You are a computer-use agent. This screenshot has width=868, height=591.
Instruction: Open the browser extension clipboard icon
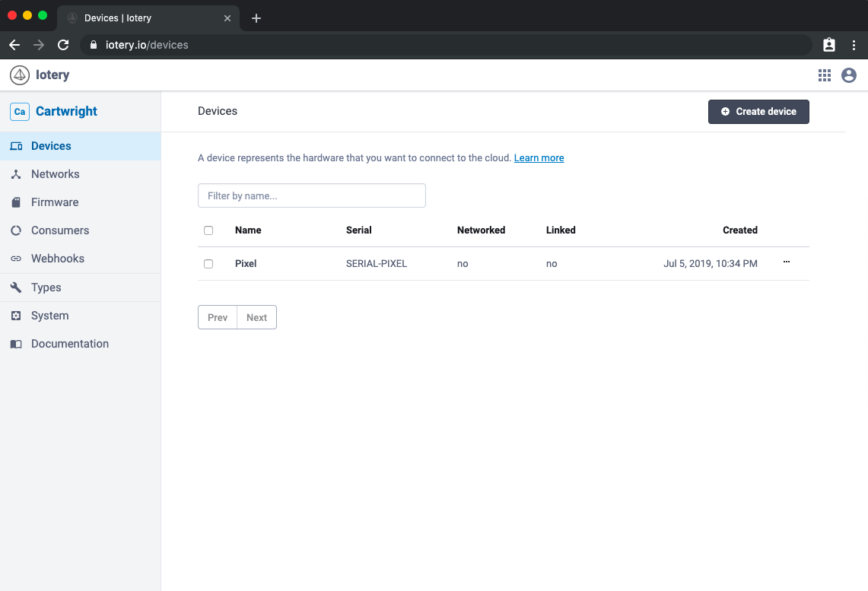(828, 45)
